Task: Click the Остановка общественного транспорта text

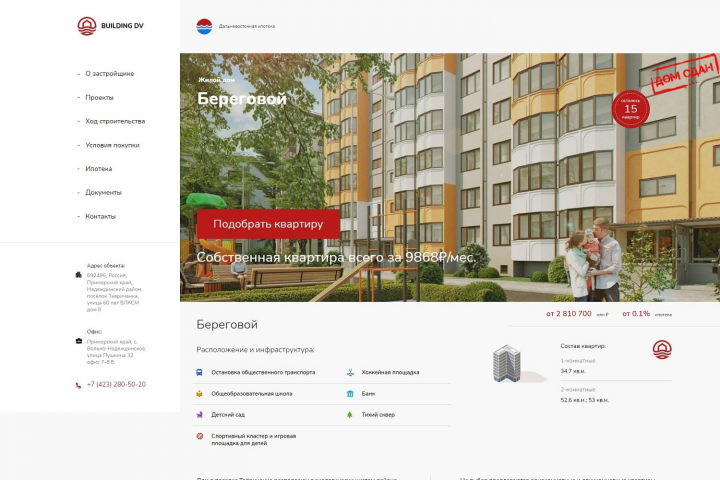Action: pos(263,373)
